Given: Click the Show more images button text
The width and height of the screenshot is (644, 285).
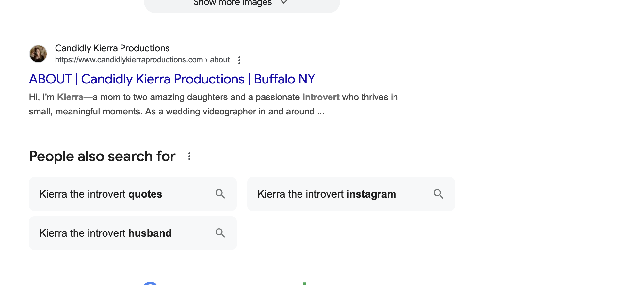Looking at the screenshot, I should pos(232,3).
